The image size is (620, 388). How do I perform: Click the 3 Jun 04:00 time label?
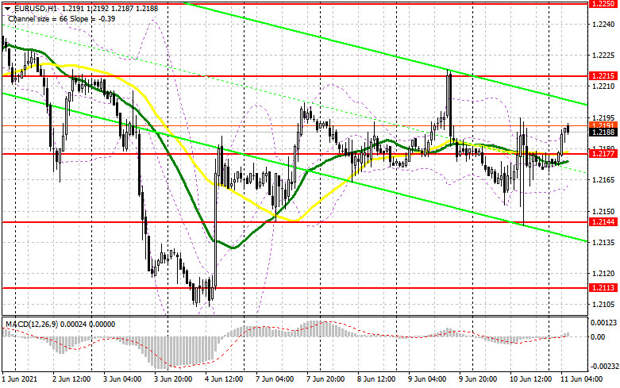coord(123,379)
